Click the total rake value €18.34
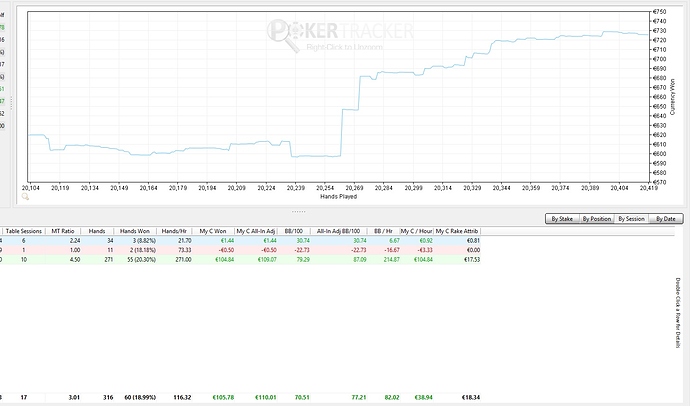This screenshot has height=406, width=690. pyautogui.click(x=471, y=397)
